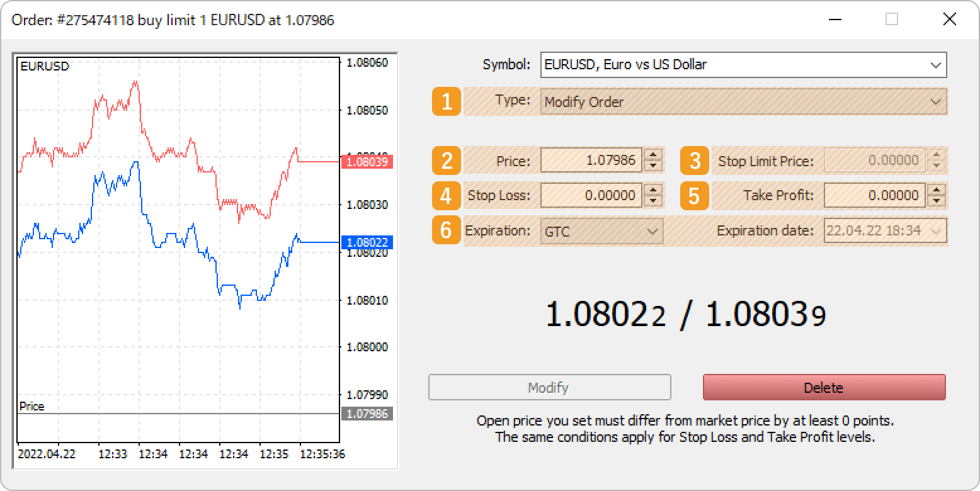
Task: Click the Modify button
Action: [x=549, y=388]
